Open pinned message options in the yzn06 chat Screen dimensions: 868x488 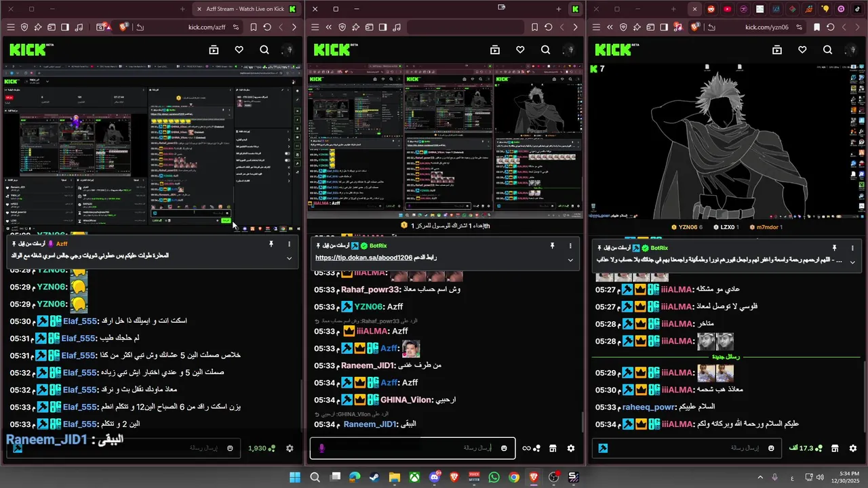click(852, 248)
